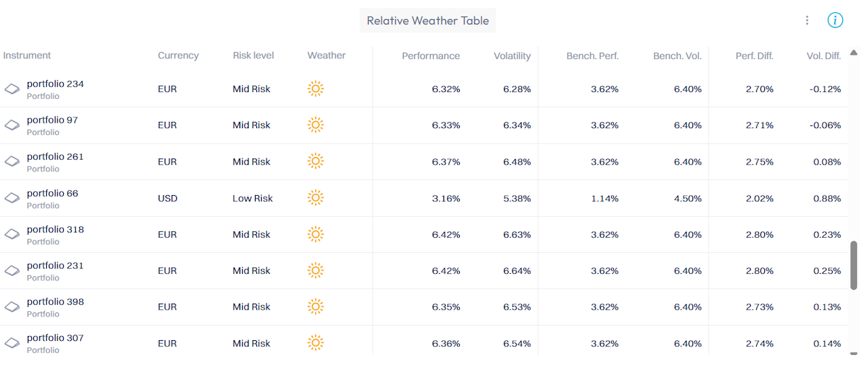Image resolution: width=868 pixels, height=370 pixels.
Task: Open portfolio 261 link
Action: point(56,157)
